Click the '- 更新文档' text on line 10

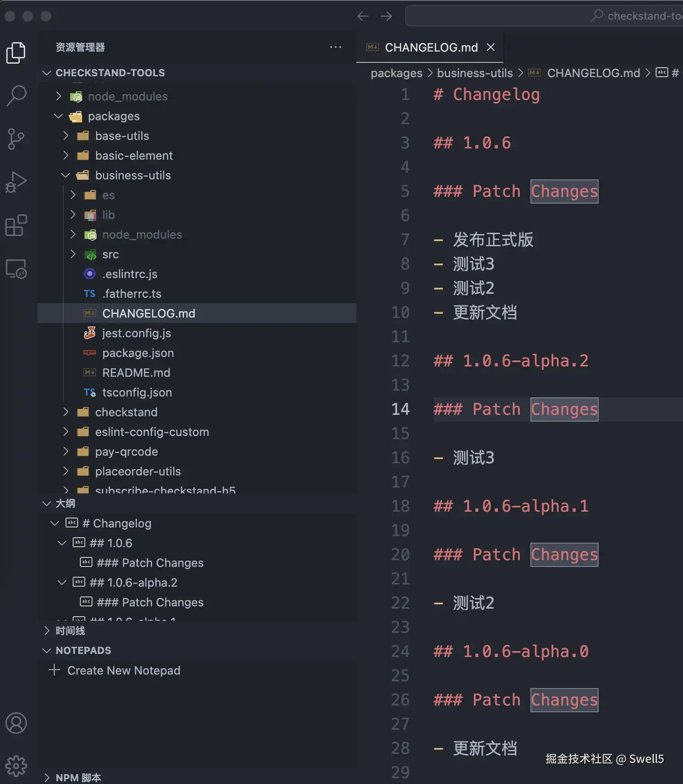[x=475, y=312]
